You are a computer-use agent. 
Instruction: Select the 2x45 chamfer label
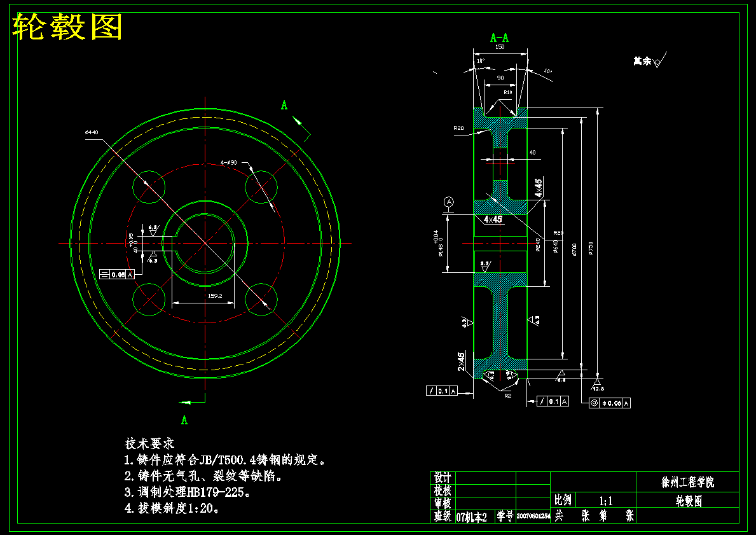[462, 361]
